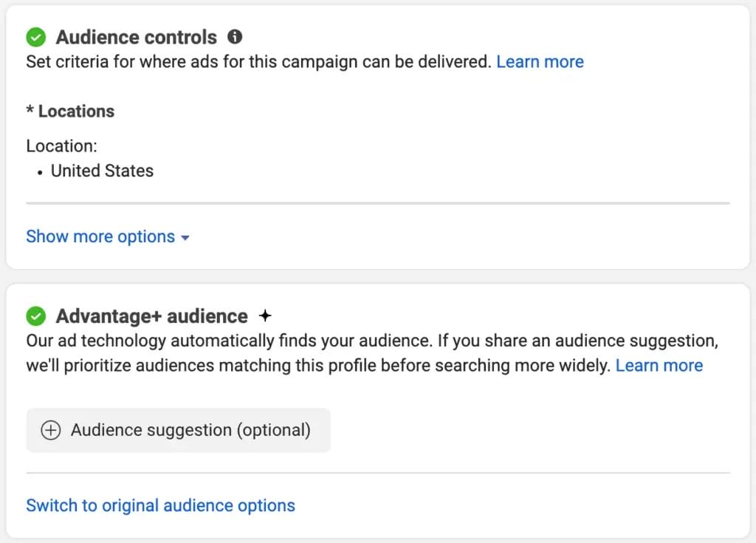Viewport: 756px width, 543px height.
Task: Click the dropdown arrow after Show more options
Action: 184,237
